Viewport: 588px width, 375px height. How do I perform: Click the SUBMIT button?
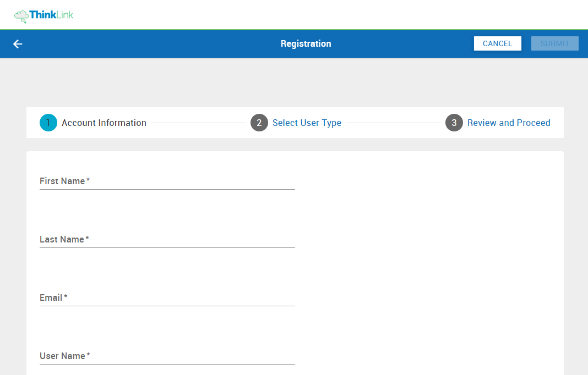tap(554, 43)
